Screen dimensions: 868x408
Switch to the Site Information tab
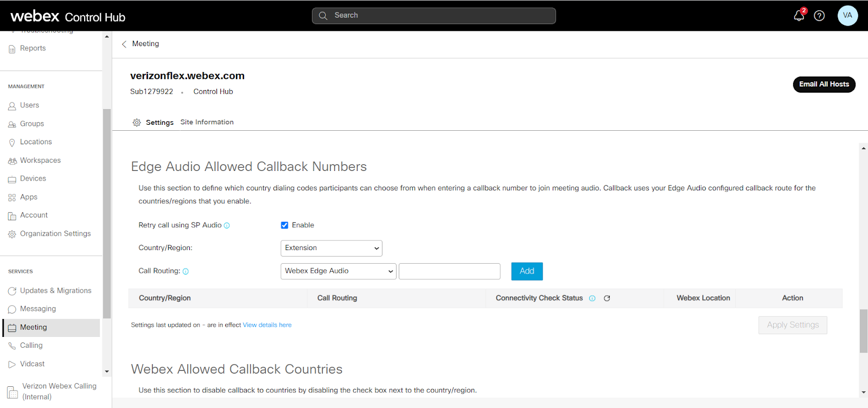point(207,122)
